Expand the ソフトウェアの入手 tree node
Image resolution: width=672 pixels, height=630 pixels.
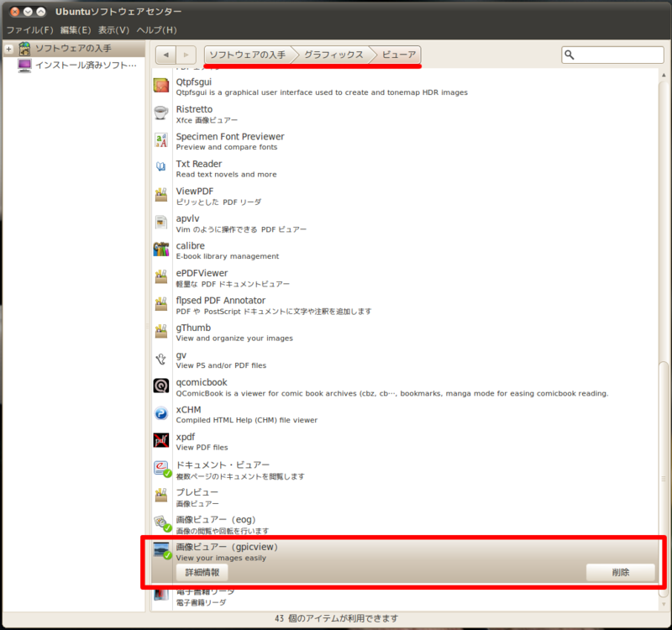click(8, 49)
